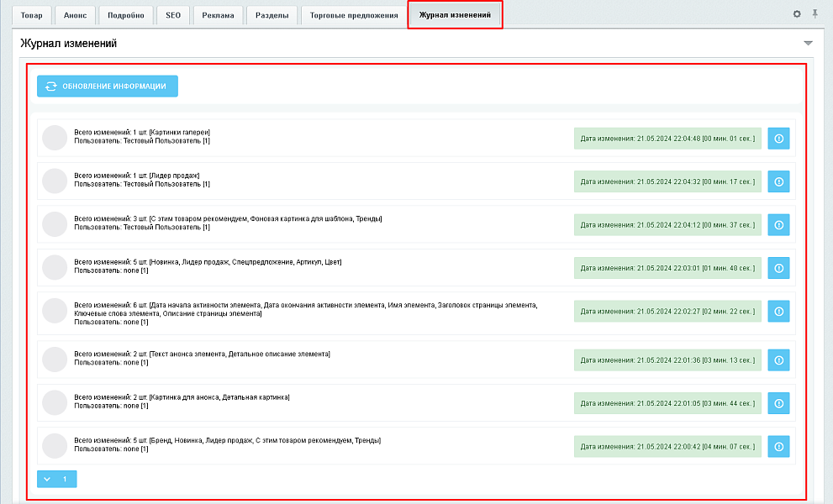View details of the 22:02:27 change entry
833x504 pixels.
tap(778, 312)
